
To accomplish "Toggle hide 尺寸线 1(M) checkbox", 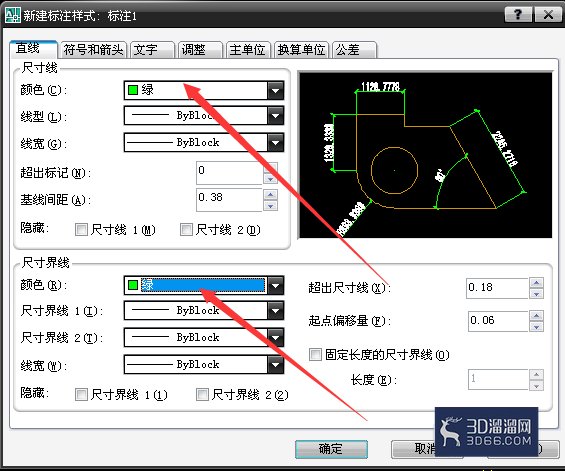I will pos(81,230).
